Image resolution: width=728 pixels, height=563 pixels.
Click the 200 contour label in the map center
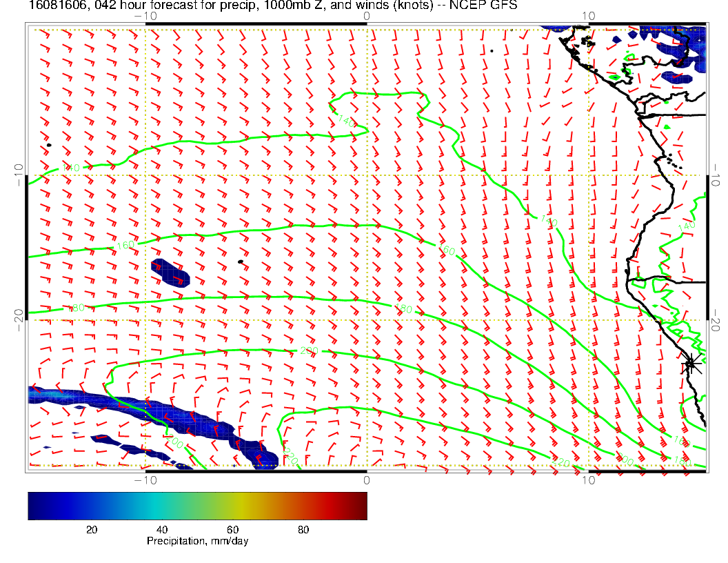point(308,351)
